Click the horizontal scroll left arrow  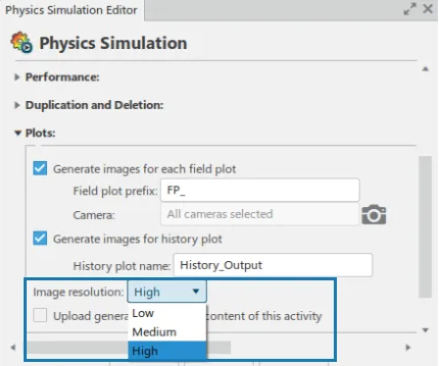13,347
